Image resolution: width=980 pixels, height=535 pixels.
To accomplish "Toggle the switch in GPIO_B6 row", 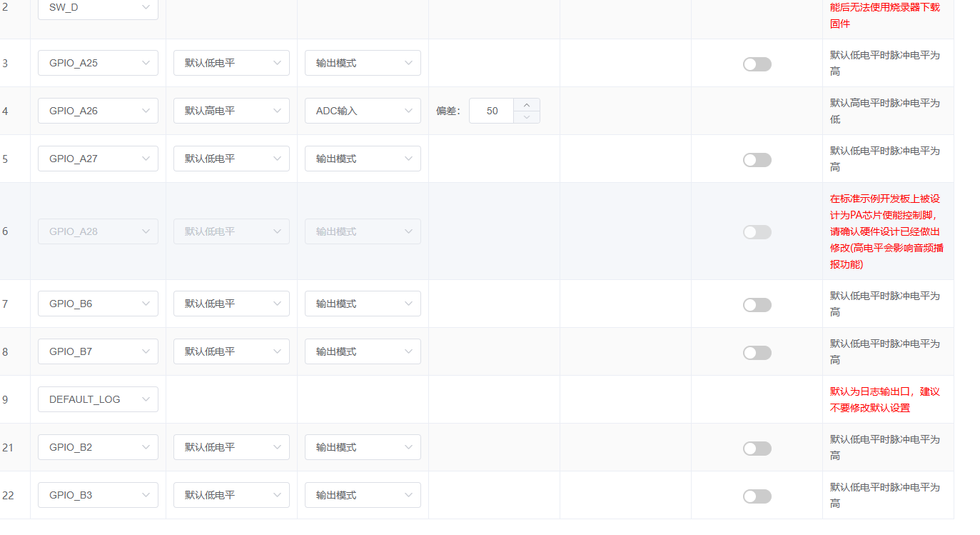I will click(x=757, y=305).
